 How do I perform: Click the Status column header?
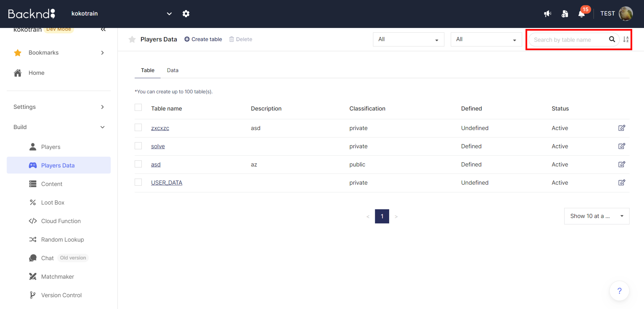pos(560,109)
